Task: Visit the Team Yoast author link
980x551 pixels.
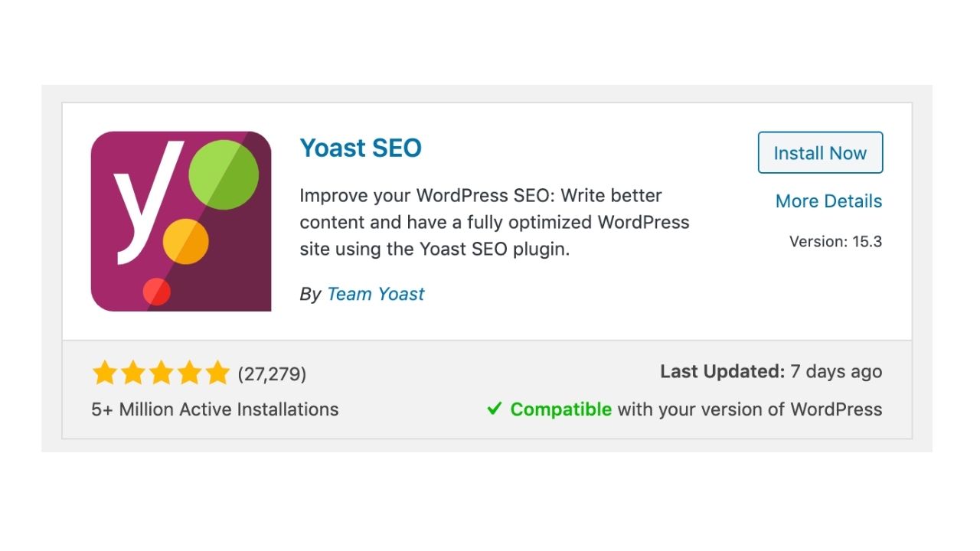Action: [x=375, y=294]
